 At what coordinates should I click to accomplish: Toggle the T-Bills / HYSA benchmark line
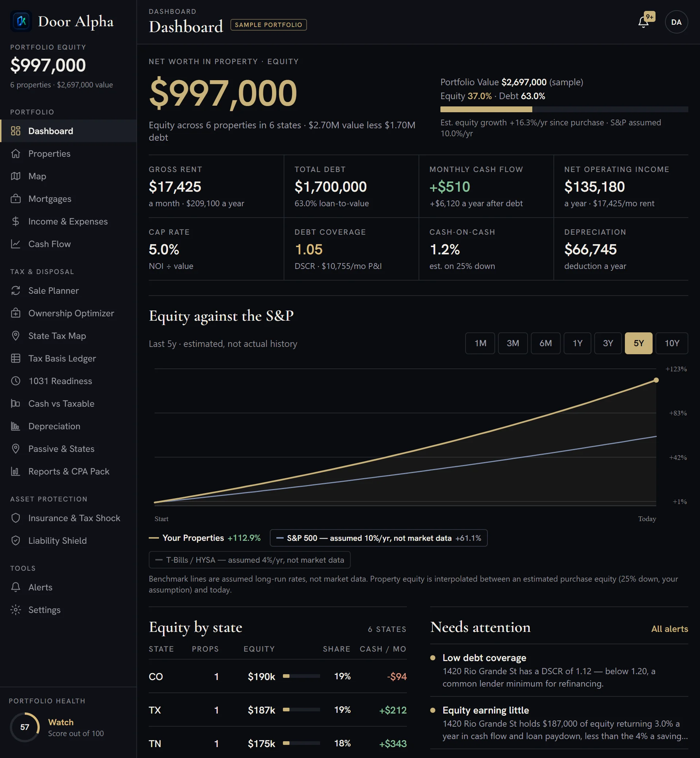250,560
